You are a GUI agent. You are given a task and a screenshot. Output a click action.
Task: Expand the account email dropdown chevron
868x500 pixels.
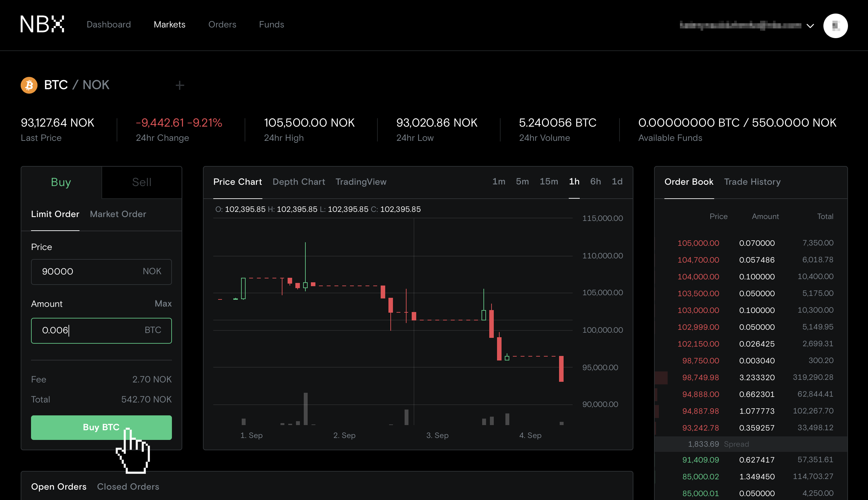click(x=810, y=26)
